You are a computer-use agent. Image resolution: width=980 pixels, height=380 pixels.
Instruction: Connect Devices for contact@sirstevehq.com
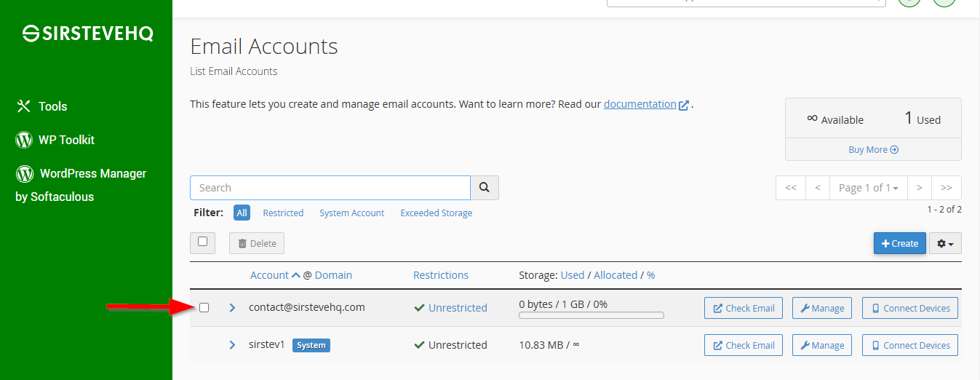(910, 308)
